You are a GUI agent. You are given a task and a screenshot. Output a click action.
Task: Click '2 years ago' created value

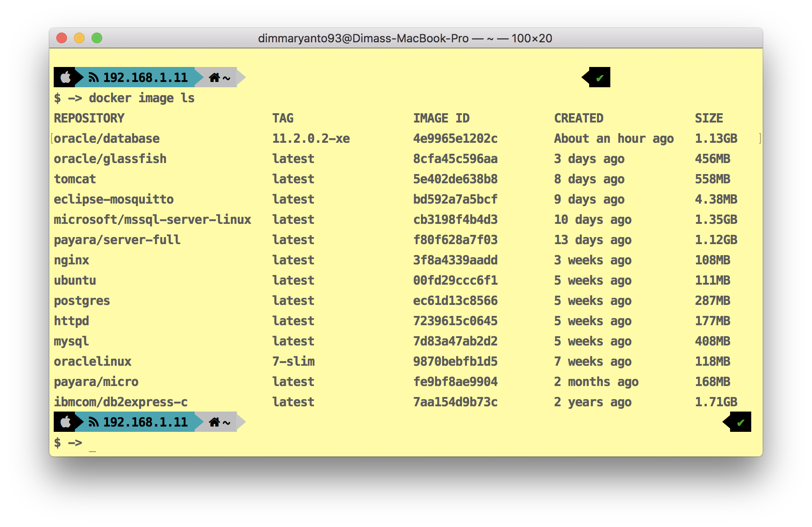point(593,402)
